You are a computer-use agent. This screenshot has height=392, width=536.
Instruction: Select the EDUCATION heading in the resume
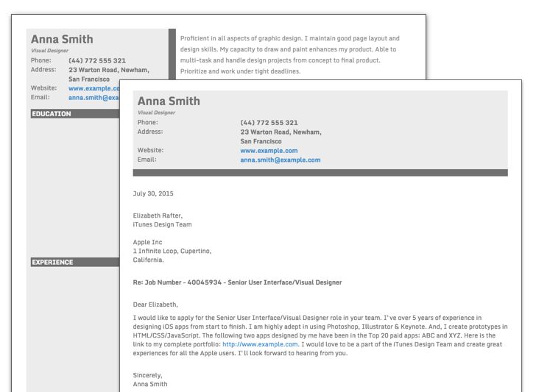(52, 114)
